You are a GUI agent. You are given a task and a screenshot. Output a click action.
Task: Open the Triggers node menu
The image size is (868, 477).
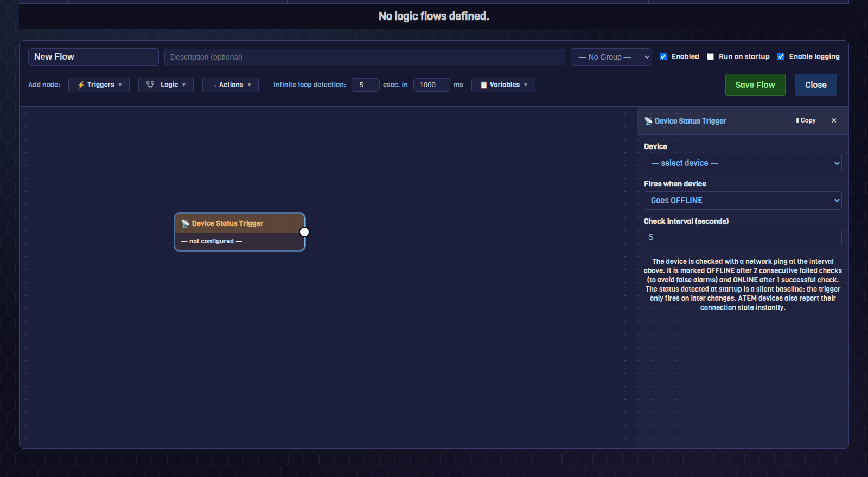[99, 85]
